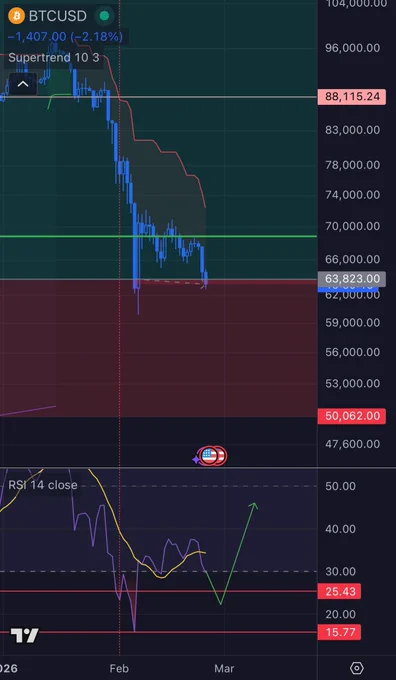Open the TradingView logo

[x=24, y=635]
